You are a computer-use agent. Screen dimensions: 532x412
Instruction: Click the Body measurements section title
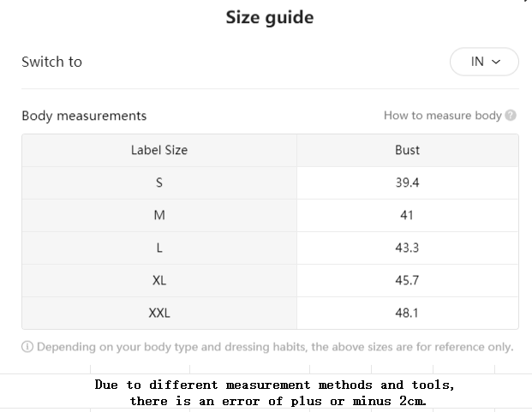click(84, 116)
